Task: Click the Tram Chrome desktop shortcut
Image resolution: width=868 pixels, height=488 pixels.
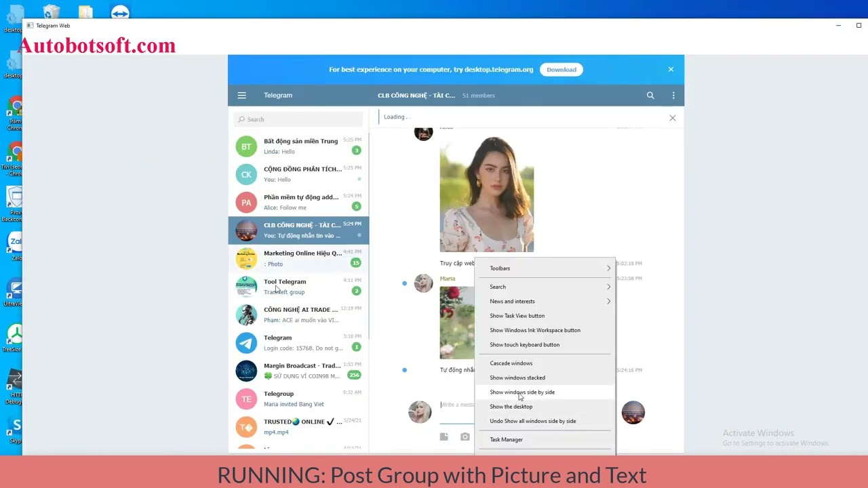Action: [x=15, y=113]
